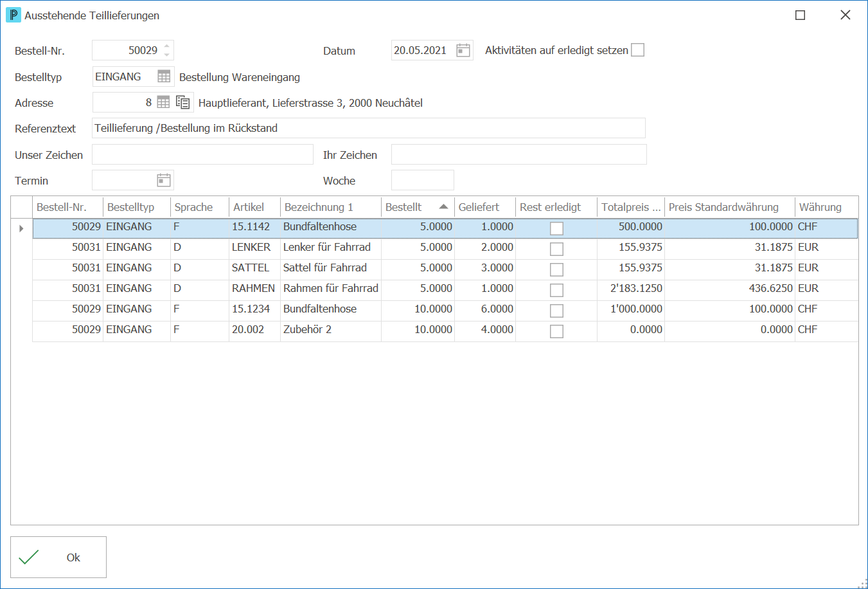Sort by the Bestellt column header
868x589 pixels.
[x=418, y=207]
